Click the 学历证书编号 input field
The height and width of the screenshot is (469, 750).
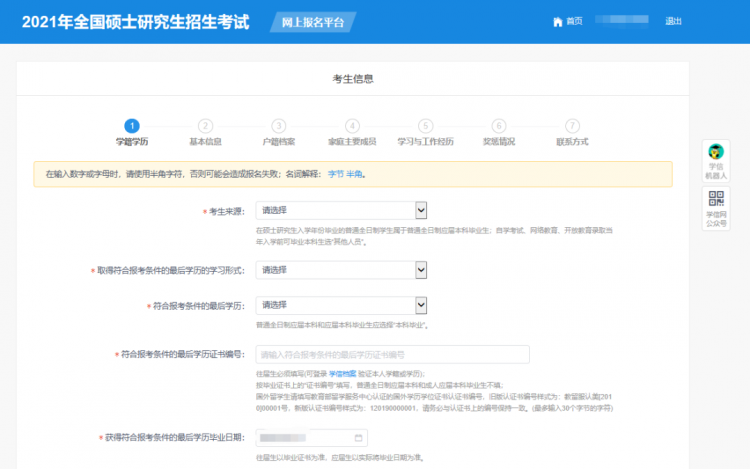(392, 354)
